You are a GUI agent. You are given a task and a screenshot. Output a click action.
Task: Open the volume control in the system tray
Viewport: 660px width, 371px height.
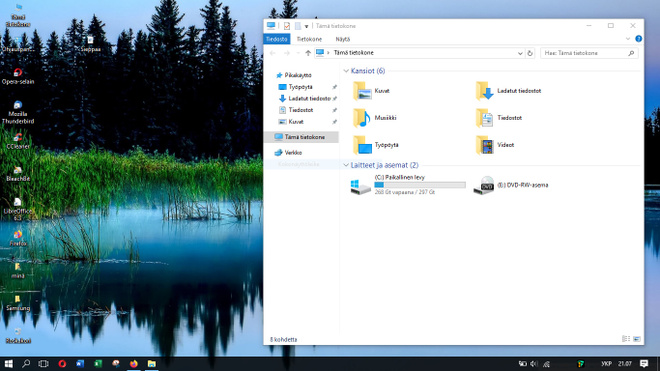[x=534, y=363]
